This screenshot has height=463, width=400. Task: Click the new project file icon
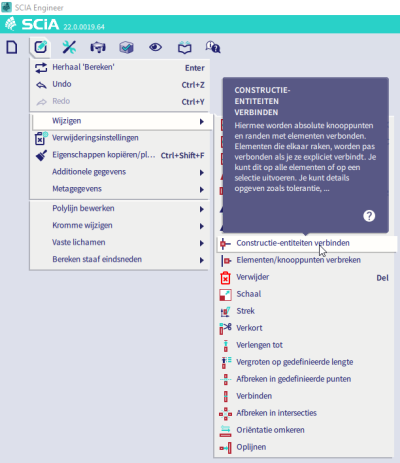(x=12, y=47)
